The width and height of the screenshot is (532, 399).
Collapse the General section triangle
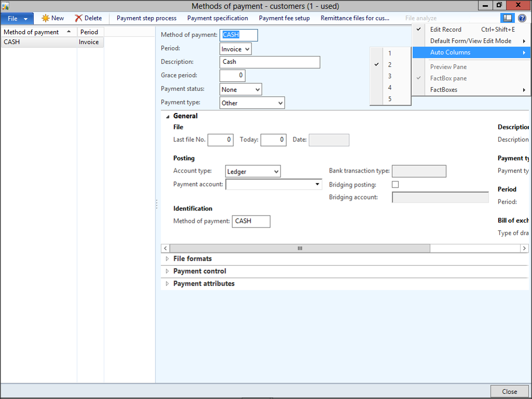(167, 117)
